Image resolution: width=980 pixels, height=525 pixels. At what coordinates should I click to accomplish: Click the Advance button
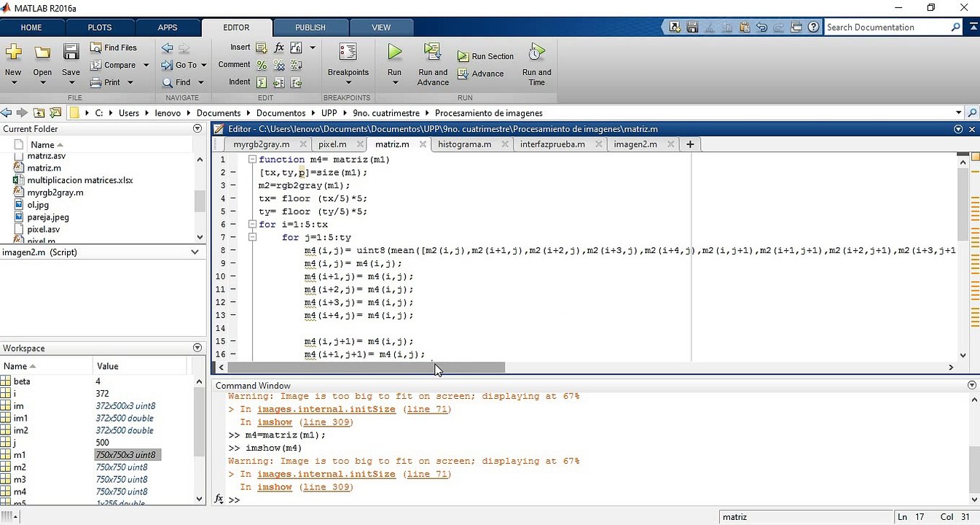pyautogui.click(x=480, y=74)
